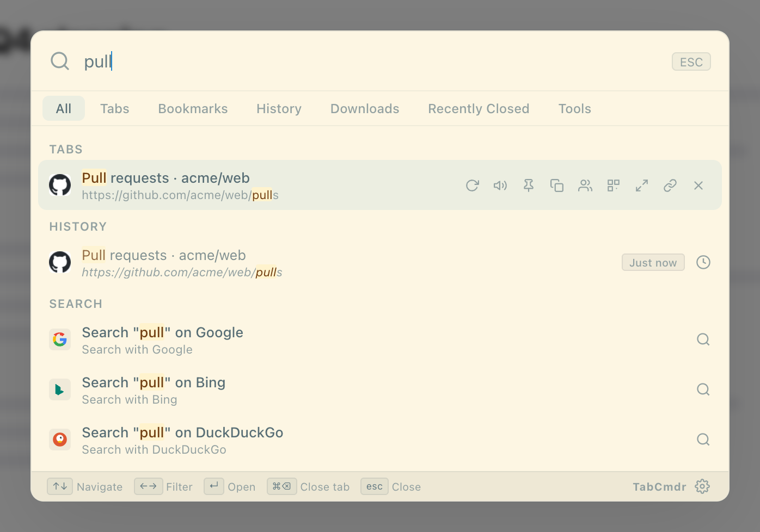Screen dimensions: 760x532
Task: Switch to the Tabs filter
Action: pos(115,108)
